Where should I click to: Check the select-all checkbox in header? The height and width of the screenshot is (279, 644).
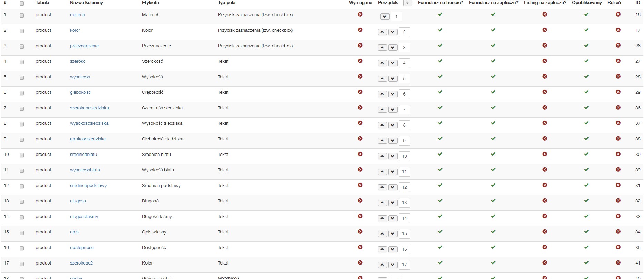tap(22, 3)
